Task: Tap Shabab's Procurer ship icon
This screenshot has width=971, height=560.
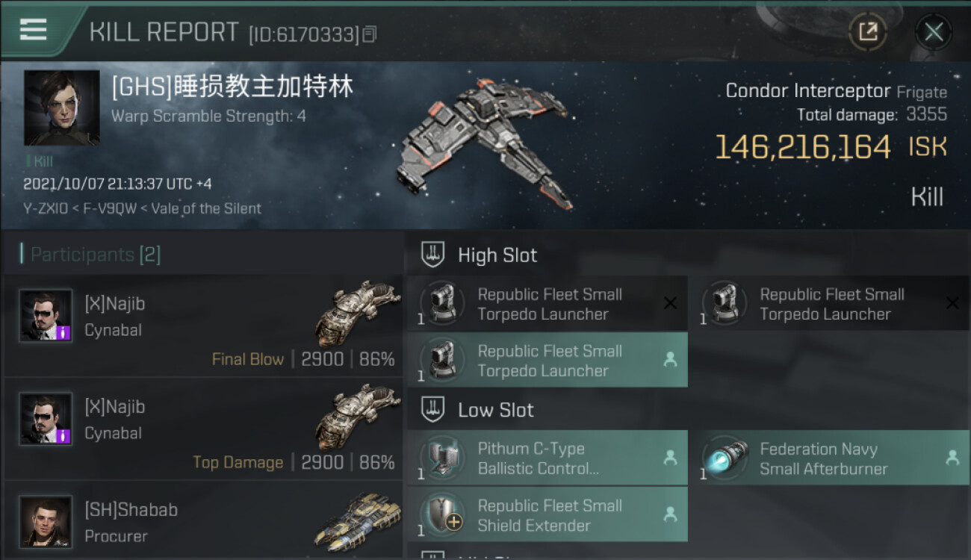Action: tap(357, 520)
